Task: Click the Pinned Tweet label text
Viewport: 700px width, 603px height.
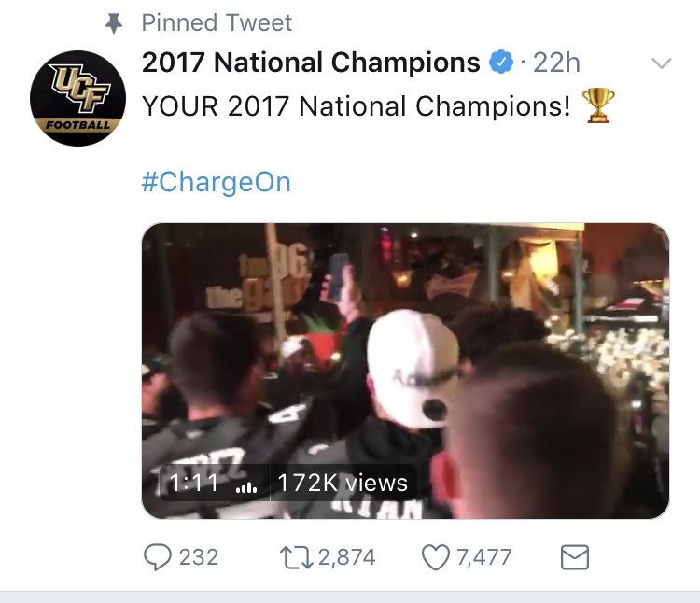Action: coord(217,22)
